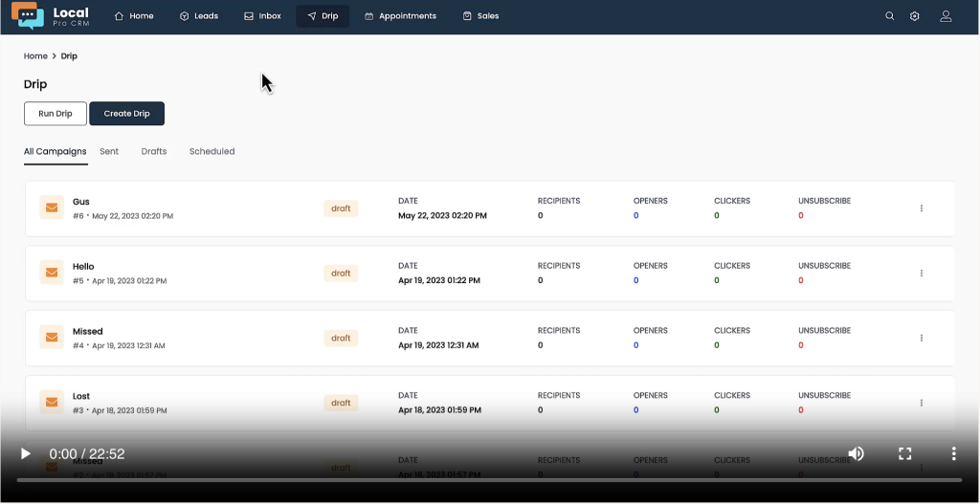
Task: Play the video
Action: pos(26,453)
